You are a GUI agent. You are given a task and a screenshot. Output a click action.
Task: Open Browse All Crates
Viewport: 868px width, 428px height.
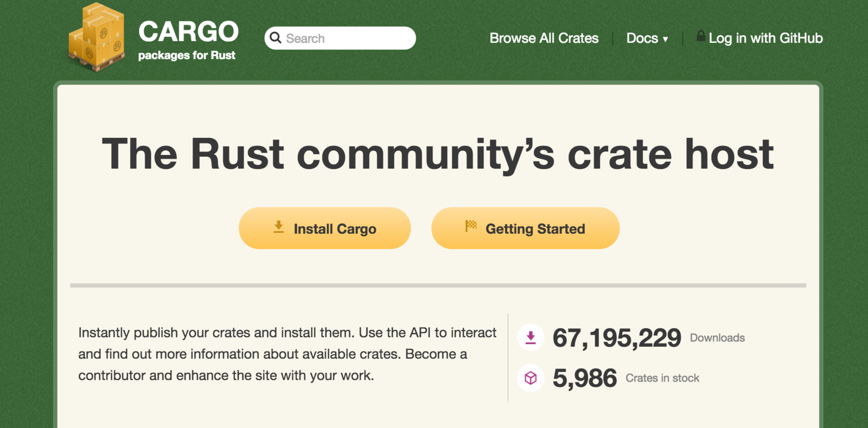click(544, 38)
